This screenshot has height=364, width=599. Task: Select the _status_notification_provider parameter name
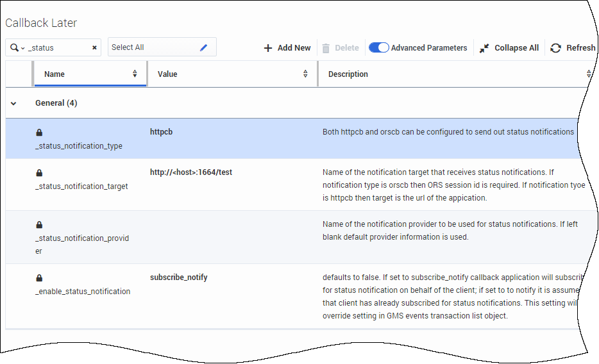82,245
